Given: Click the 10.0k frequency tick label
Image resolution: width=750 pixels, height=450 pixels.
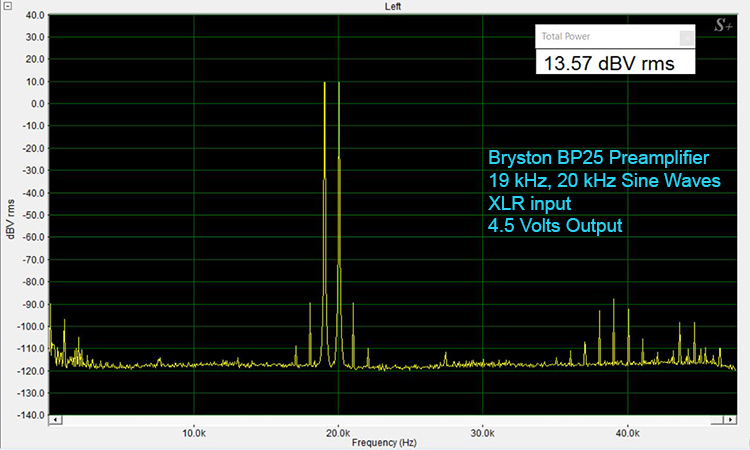Looking at the screenshot, I should tap(193, 432).
